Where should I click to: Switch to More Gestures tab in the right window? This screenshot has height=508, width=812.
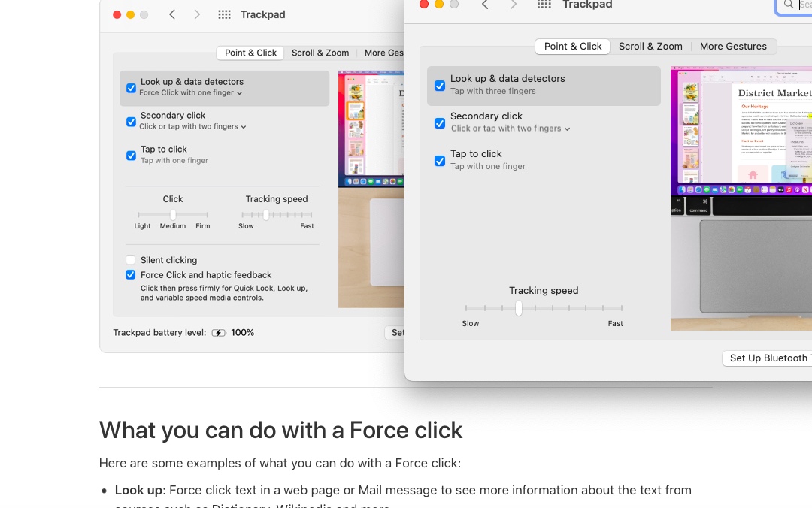click(733, 47)
